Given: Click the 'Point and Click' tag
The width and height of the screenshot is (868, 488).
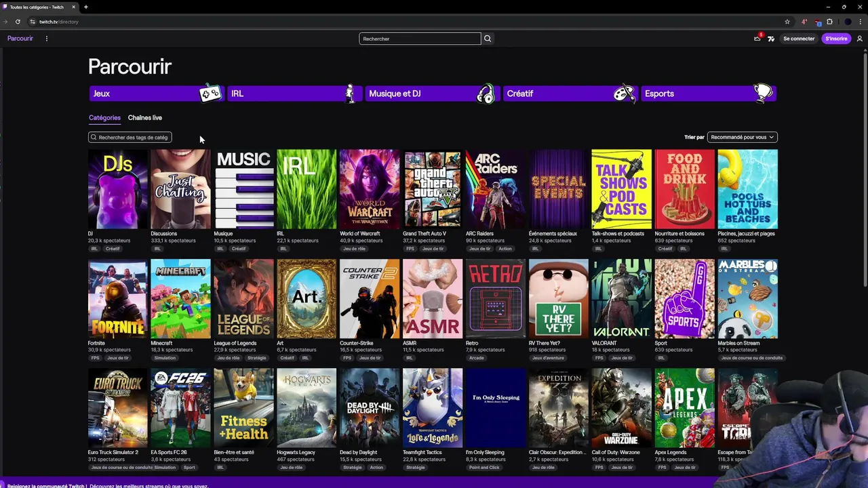Looking at the screenshot, I should (x=484, y=467).
